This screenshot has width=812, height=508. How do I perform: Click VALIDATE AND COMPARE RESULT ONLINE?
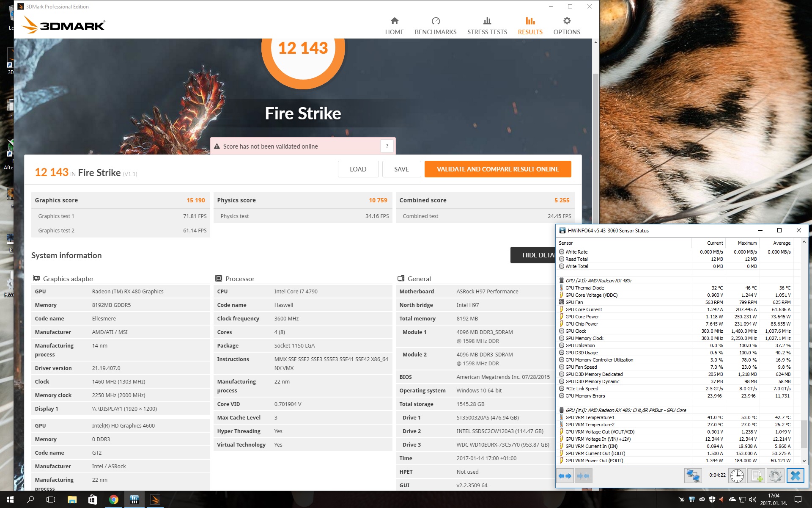coord(498,169)
